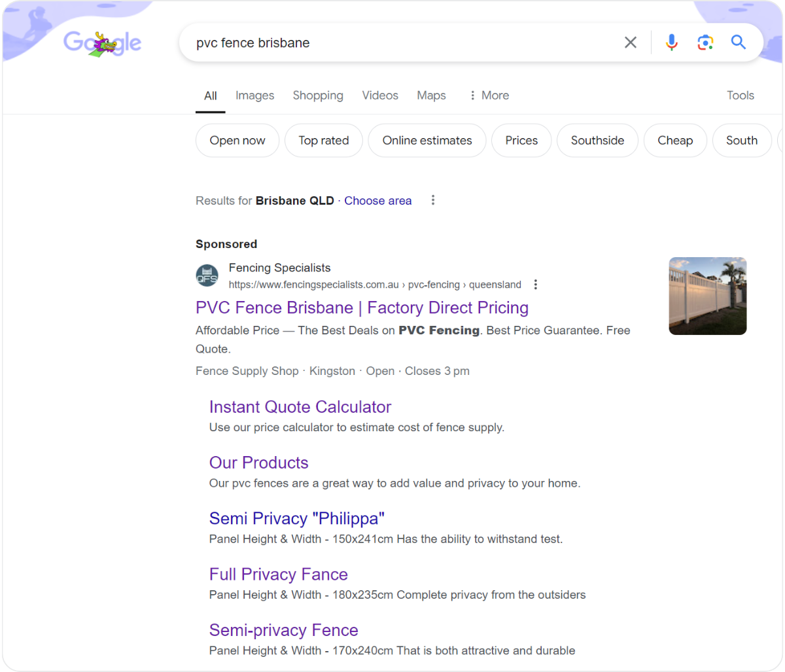
Task: Click the Google doodle logo
Action: [x=102, y=44]
